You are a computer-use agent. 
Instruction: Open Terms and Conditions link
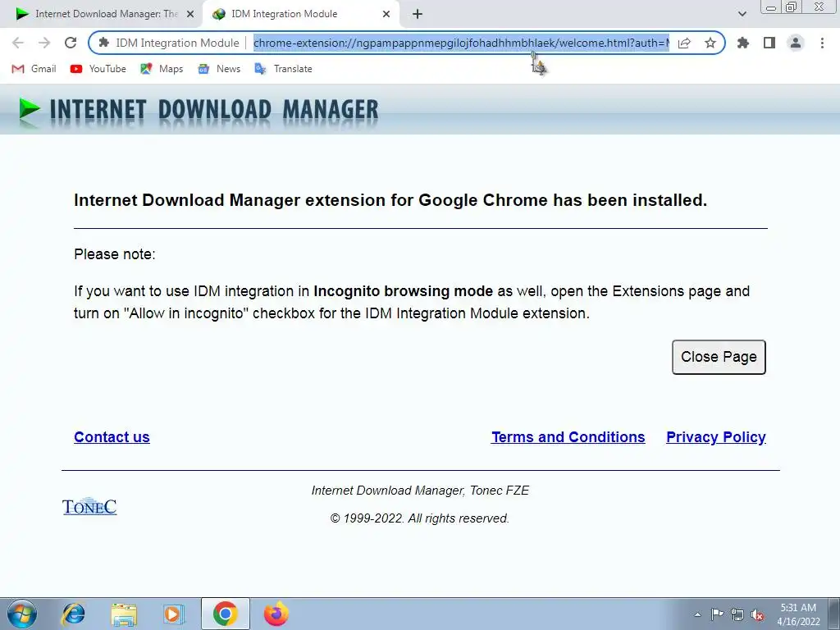click(568, 437)
